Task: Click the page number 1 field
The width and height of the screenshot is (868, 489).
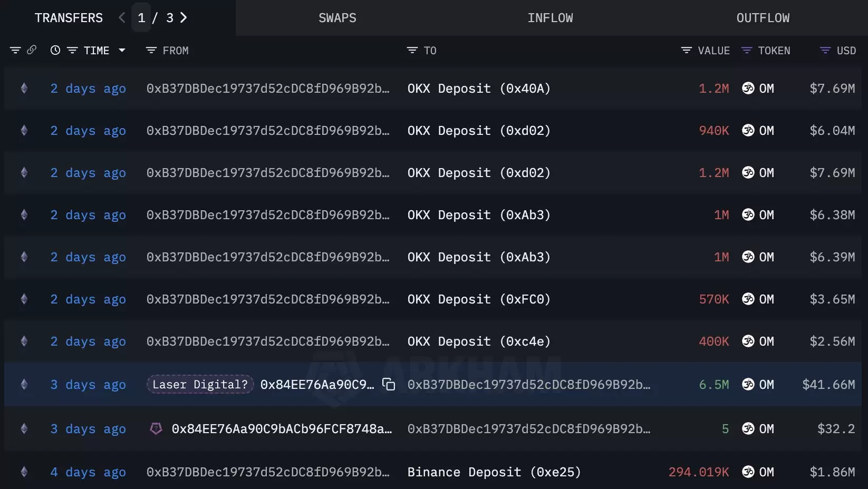Action: 141,18
